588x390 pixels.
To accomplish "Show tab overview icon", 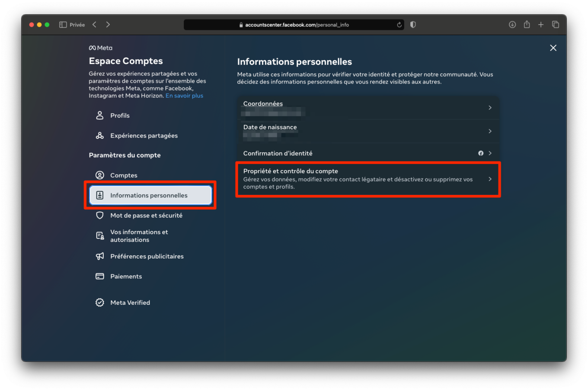I will tap(556, 25).
